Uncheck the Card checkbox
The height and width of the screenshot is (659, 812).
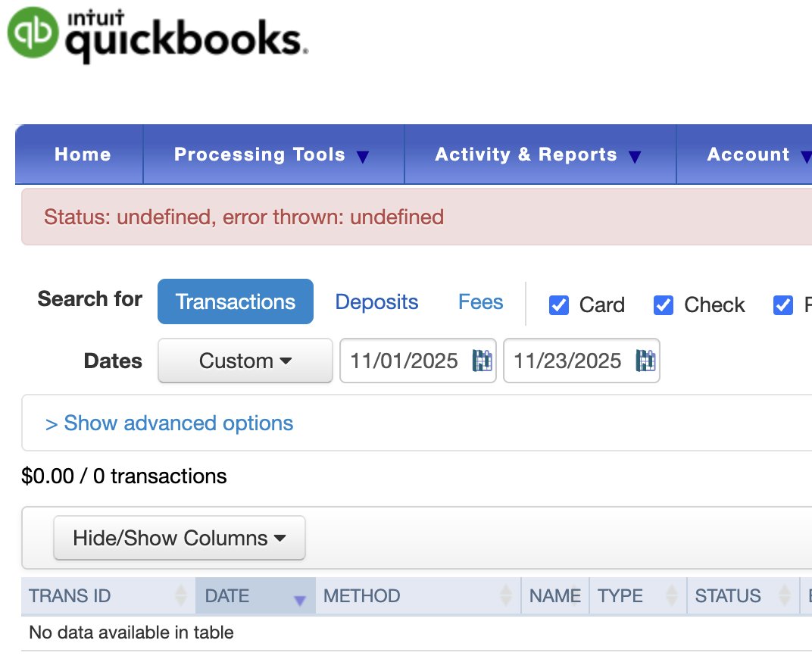559,305
